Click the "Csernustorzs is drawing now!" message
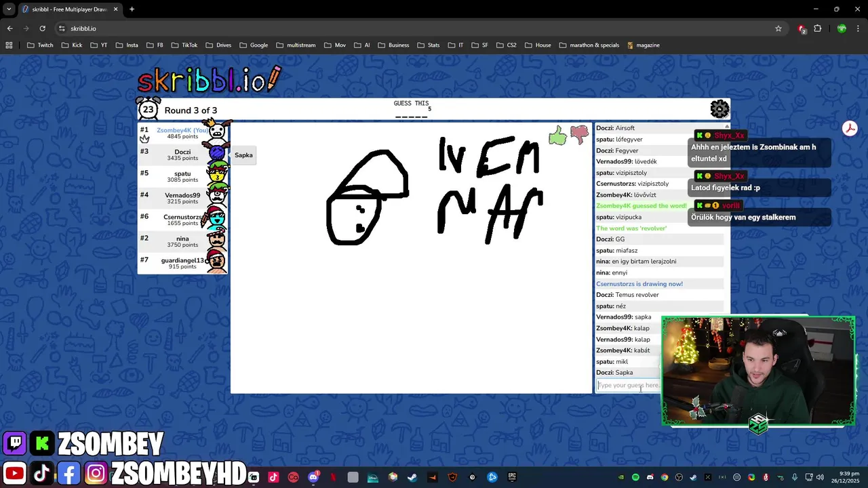 (639, 284)
